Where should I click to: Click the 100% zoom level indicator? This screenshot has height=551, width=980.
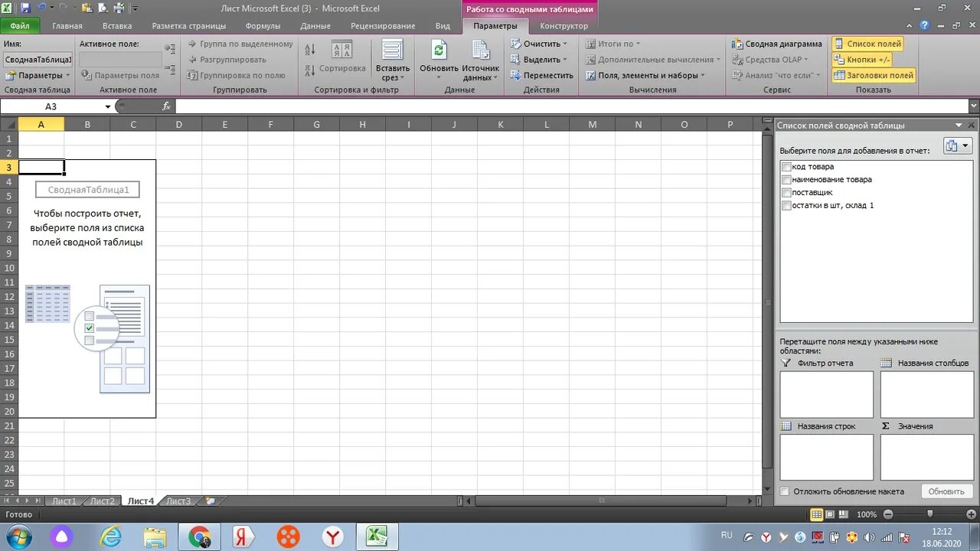pos(867,514)
